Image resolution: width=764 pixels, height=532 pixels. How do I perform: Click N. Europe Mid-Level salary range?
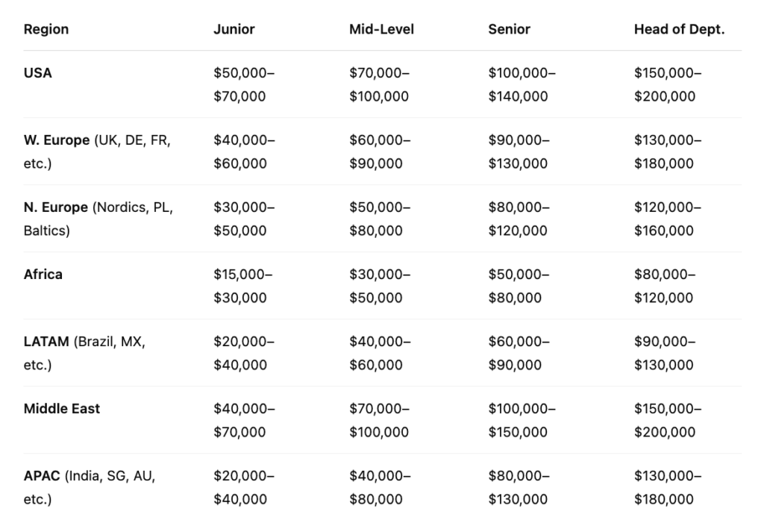(x=379, y=219)
